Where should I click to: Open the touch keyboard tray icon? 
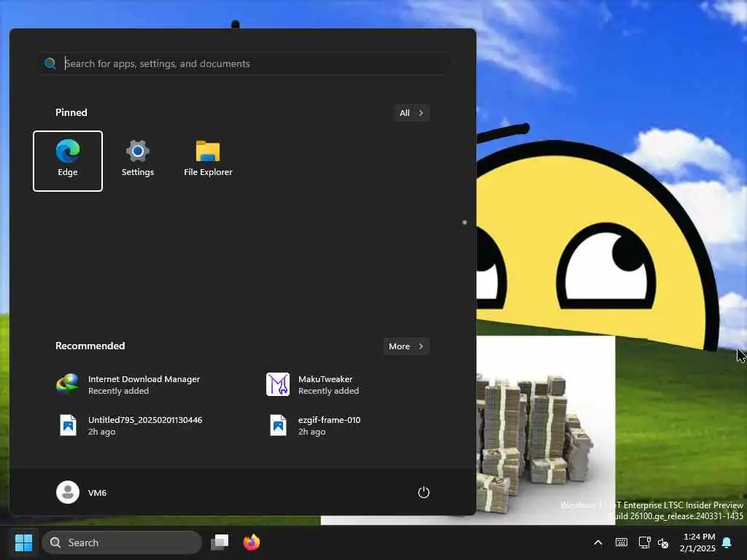click(622, 542)
